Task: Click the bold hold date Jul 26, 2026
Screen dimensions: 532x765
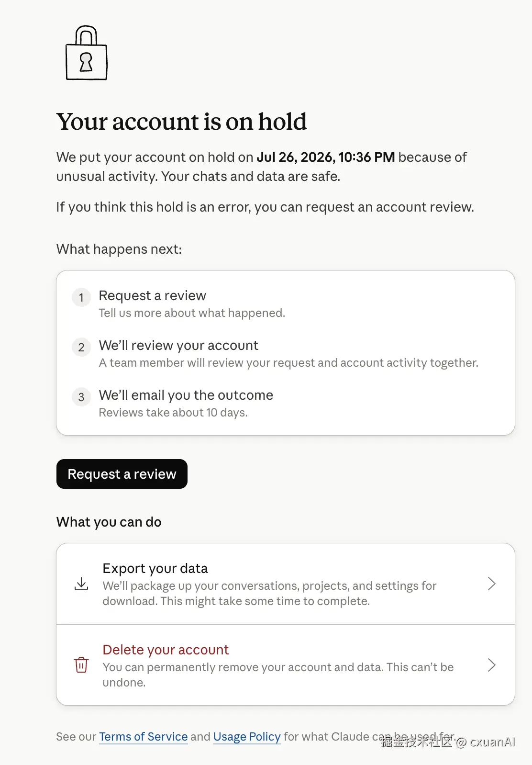Action: pyautogui.click(x=296, y=157)
